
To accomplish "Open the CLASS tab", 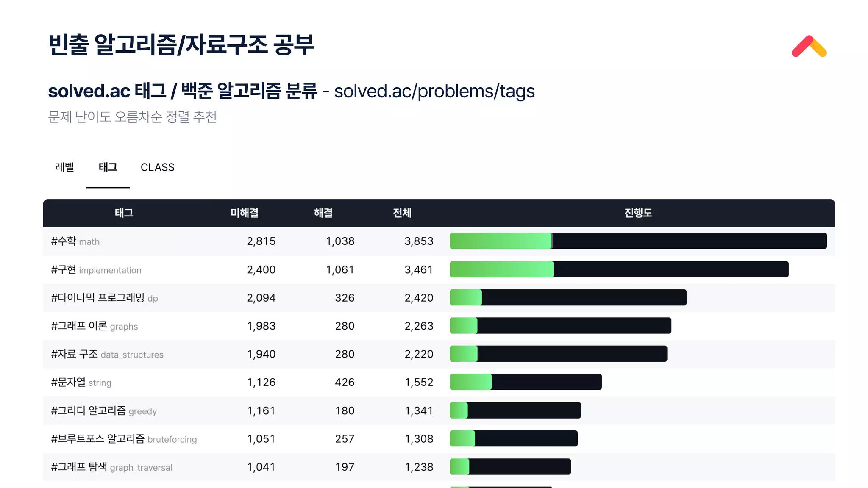I will (157, 167).
